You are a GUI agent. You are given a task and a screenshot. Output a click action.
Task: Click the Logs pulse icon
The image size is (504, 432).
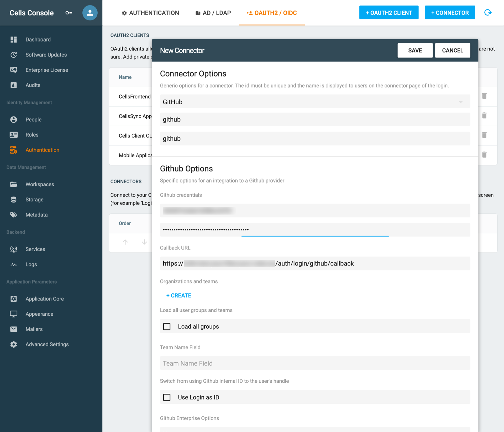pos(14,265)
